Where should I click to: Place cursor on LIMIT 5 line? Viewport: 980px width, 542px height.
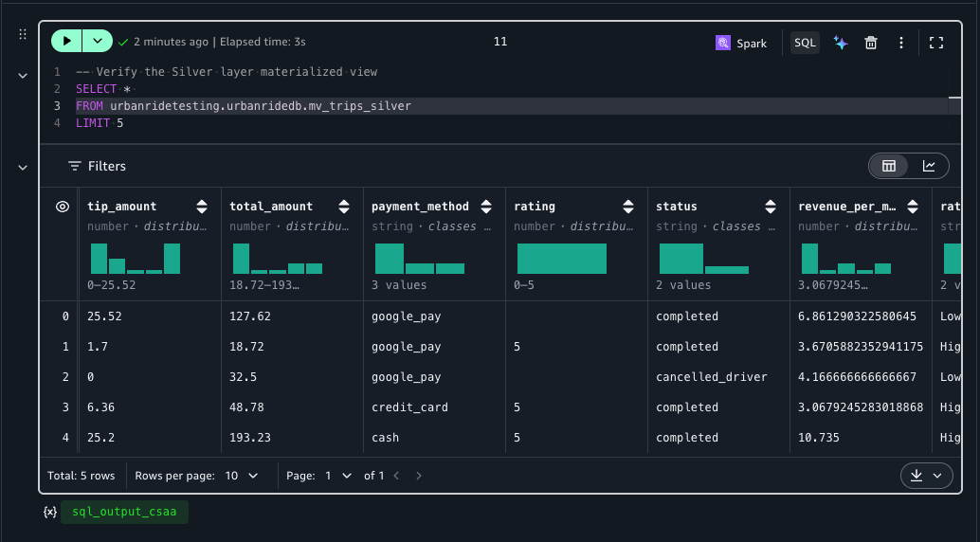pyautogui.click(x=100, y=123)
